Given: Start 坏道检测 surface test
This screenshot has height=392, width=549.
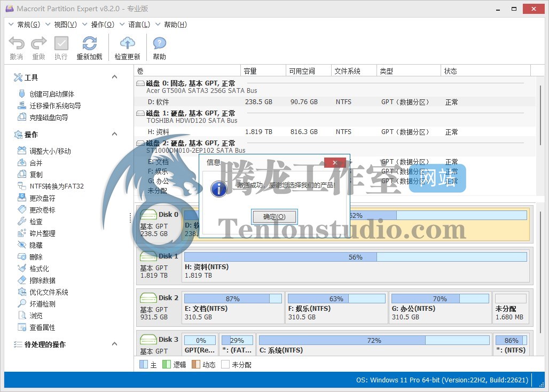Looking at the screenshot, I should pos(42,304).
